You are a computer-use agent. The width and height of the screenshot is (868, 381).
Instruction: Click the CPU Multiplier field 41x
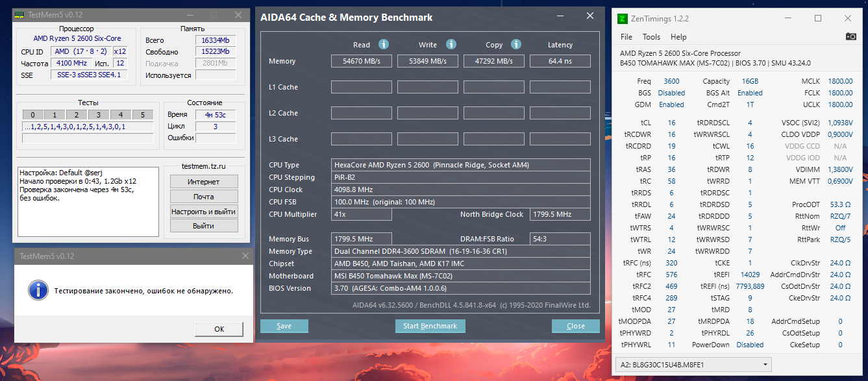[x=362, y=214]
